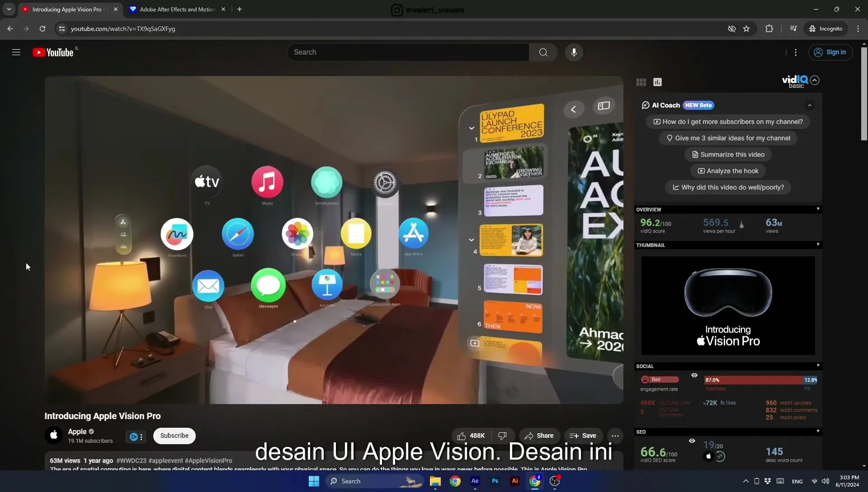Choose 'Analyze the hook' suggestion
This screenshot has height=492, width=868.
point(728,171)
